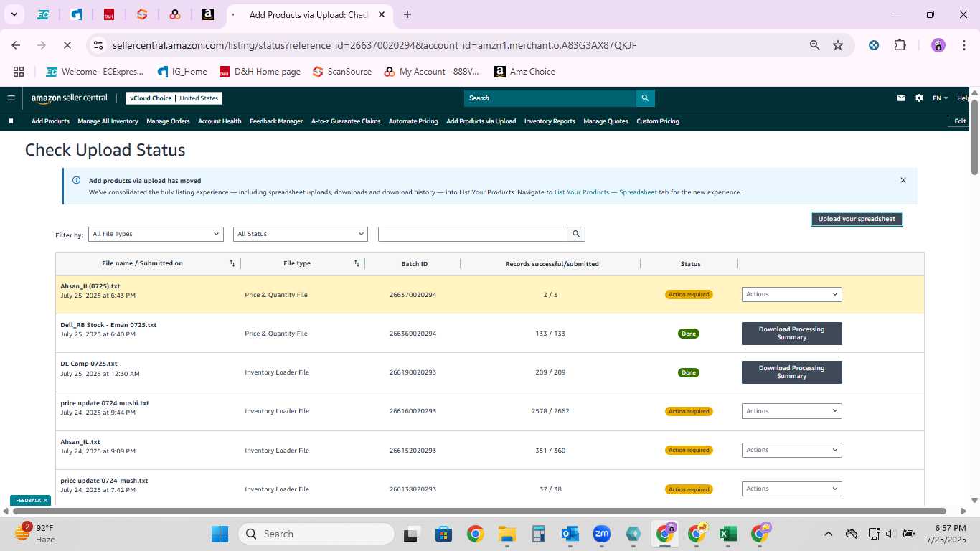Open the Amz Choice bookmark

pyautogui.click(x=524, y=72)
